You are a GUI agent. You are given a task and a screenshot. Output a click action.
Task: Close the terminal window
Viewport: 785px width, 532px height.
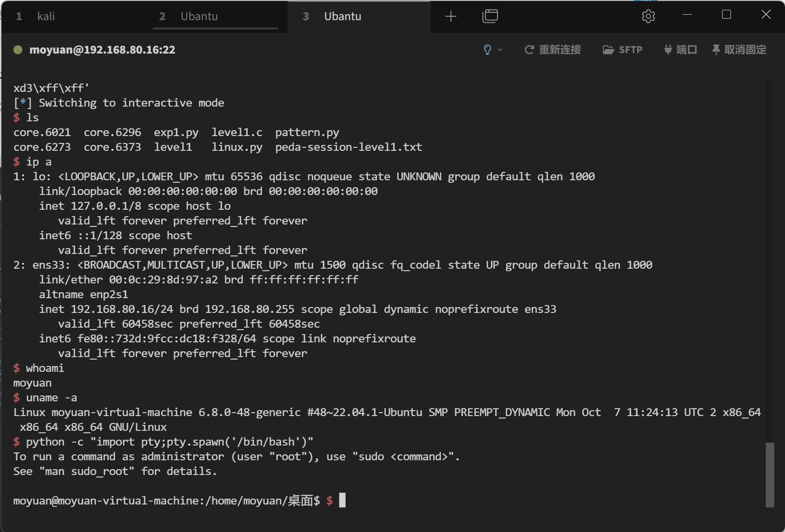tap(766, 15)
